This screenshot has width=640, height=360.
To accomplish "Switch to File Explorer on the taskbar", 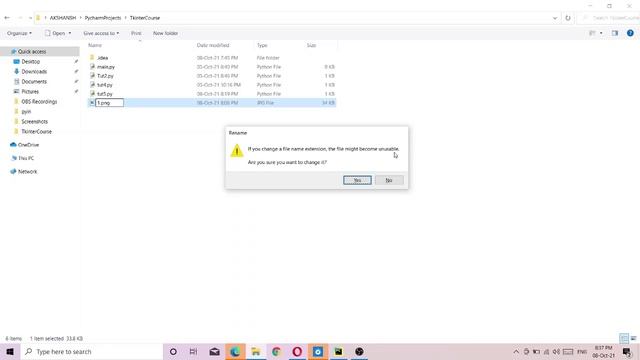I will (256, 351).
